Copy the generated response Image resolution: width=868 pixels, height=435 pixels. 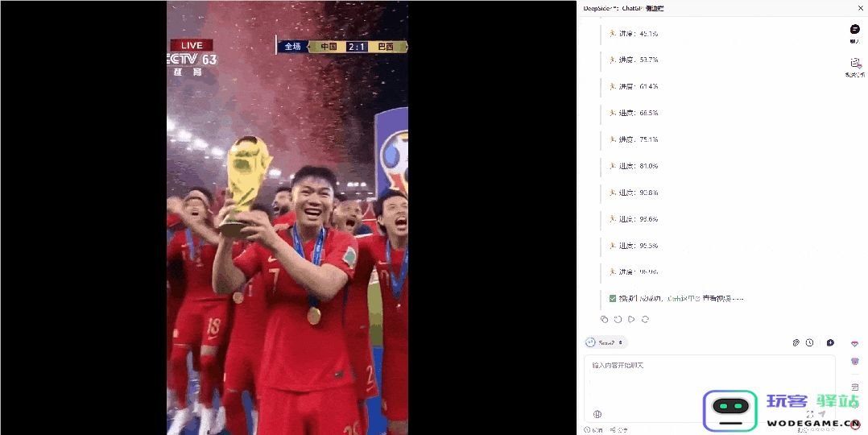[604, 319]
